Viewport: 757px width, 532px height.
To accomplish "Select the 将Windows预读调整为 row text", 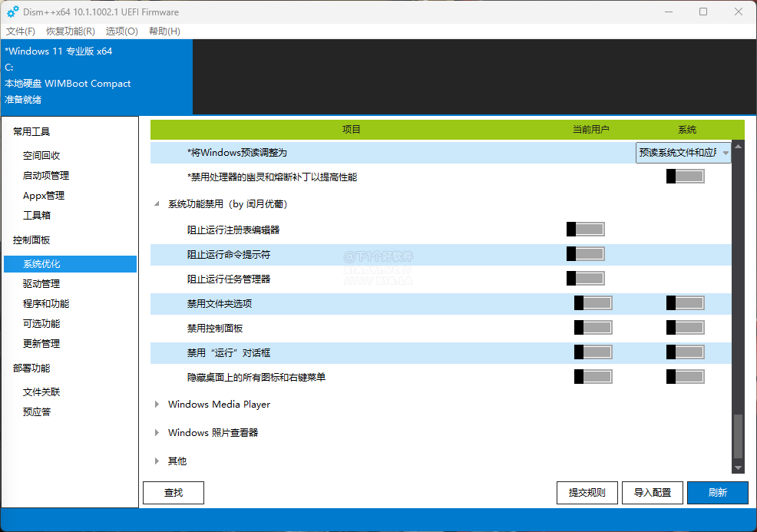I will click(x=237, y=153).
